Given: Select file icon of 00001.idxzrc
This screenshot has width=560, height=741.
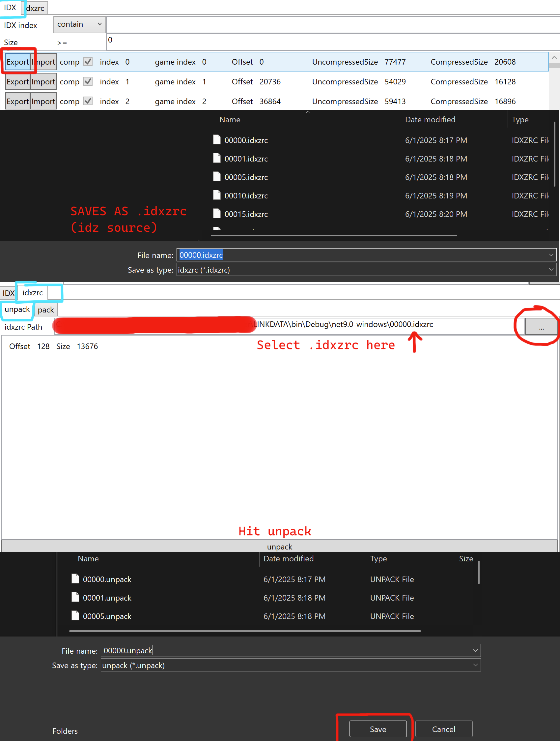Looking at the screenshot, I should 217,158.
